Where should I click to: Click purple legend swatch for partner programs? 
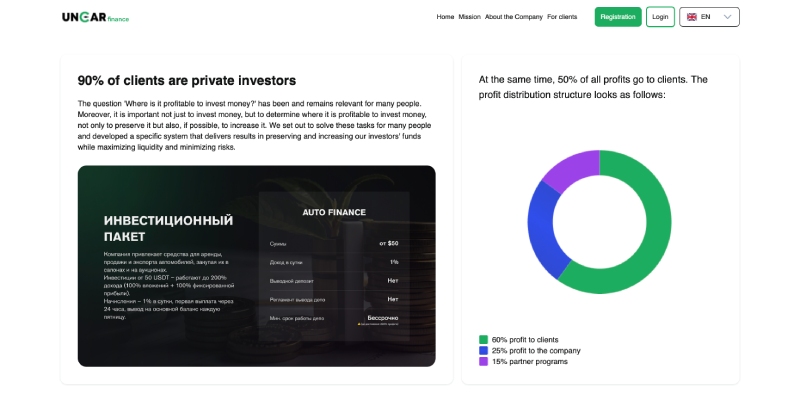[x=483, y=362]
